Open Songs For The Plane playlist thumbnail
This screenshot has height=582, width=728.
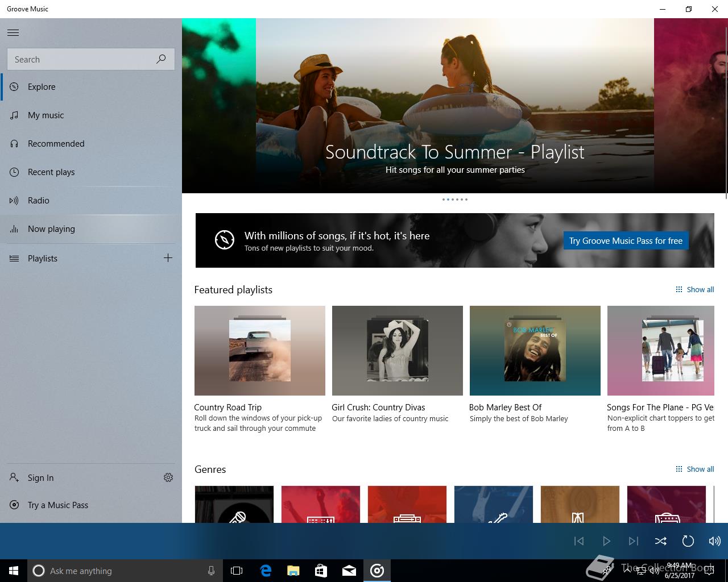coord(661,351)
